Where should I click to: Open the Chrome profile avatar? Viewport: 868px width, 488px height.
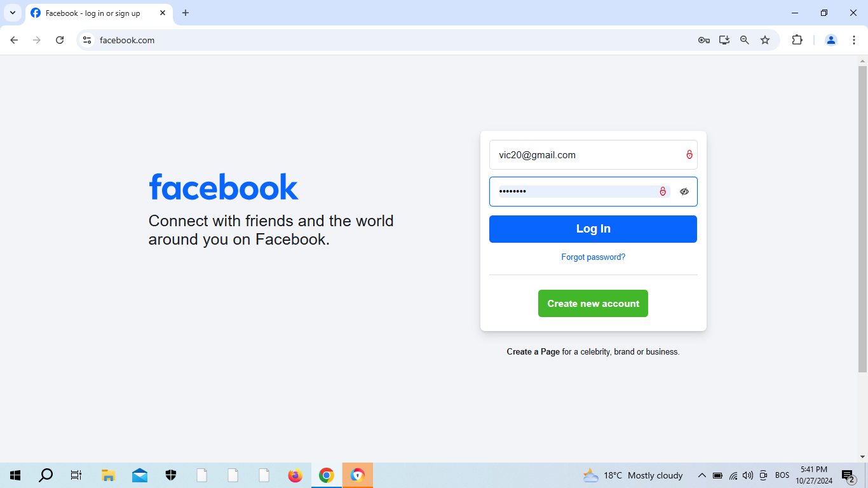point(831,40)
